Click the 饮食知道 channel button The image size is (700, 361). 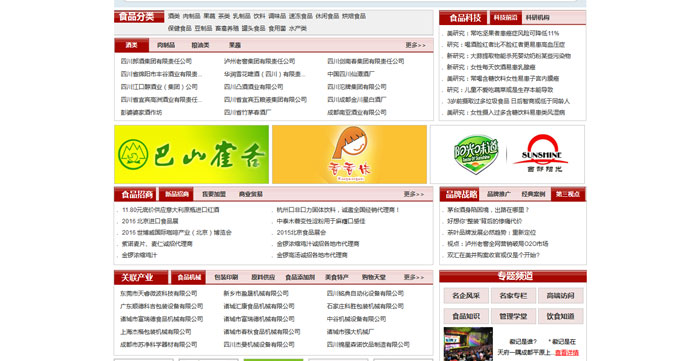pos(561,316)
